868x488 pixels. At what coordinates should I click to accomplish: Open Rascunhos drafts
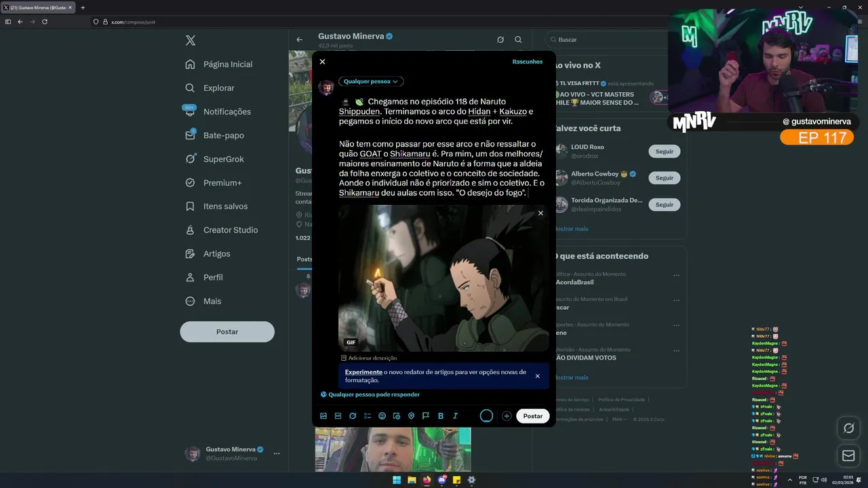[x=528, y=62]
